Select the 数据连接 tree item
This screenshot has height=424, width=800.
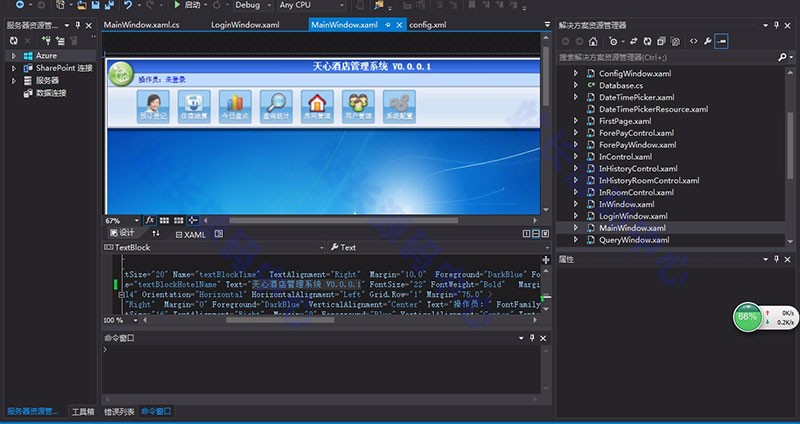[51, 93]
